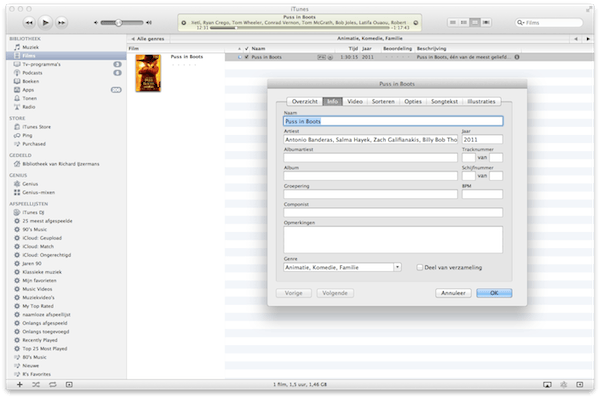Click the Naam text field
The width and height of the screenshot is (600, 398).
tap(393, 121)
